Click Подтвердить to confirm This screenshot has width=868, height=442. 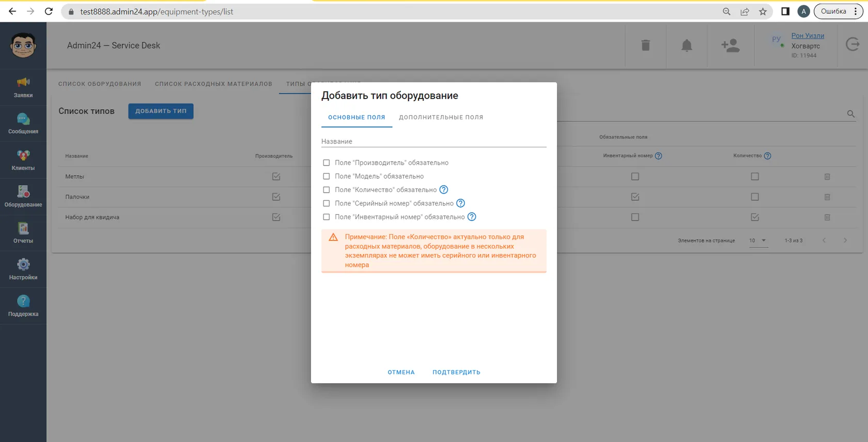pyautogui.click(x=457, y=372)
